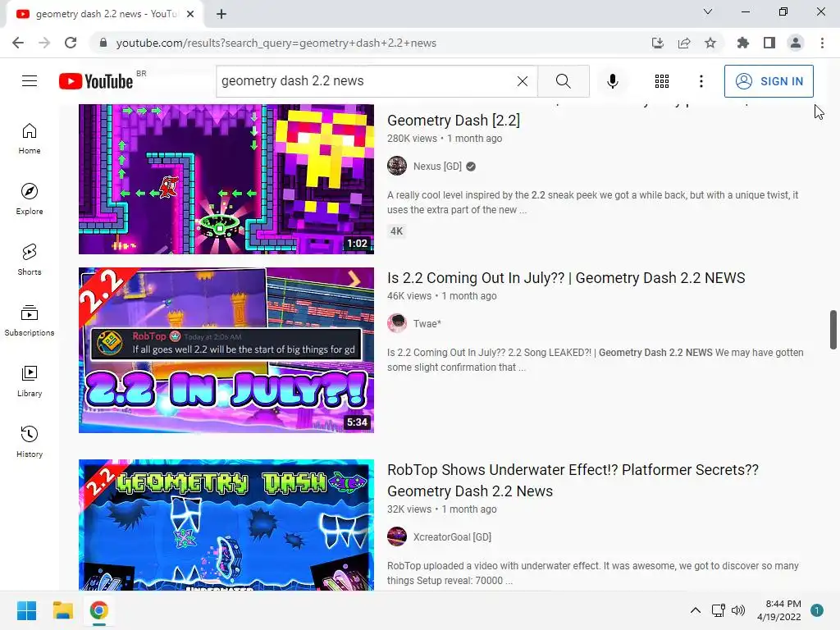Click the 'RobTop uploaded a video' description
840x630 pixels.
[593, 573]
